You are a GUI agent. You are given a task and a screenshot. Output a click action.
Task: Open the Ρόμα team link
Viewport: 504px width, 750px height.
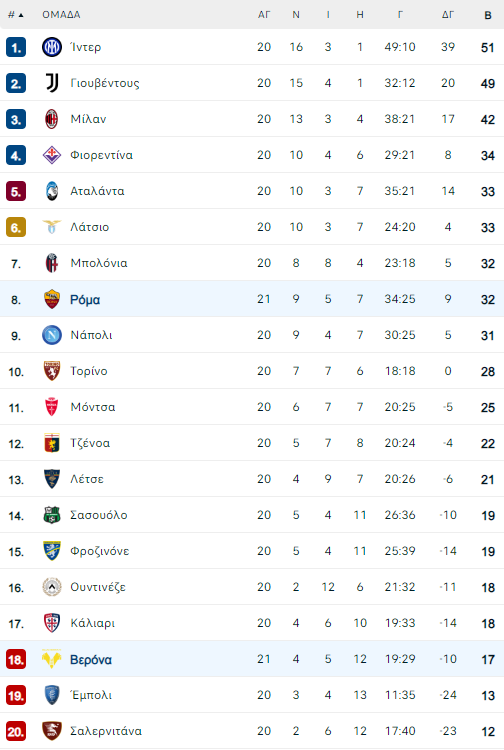point(85,299)
